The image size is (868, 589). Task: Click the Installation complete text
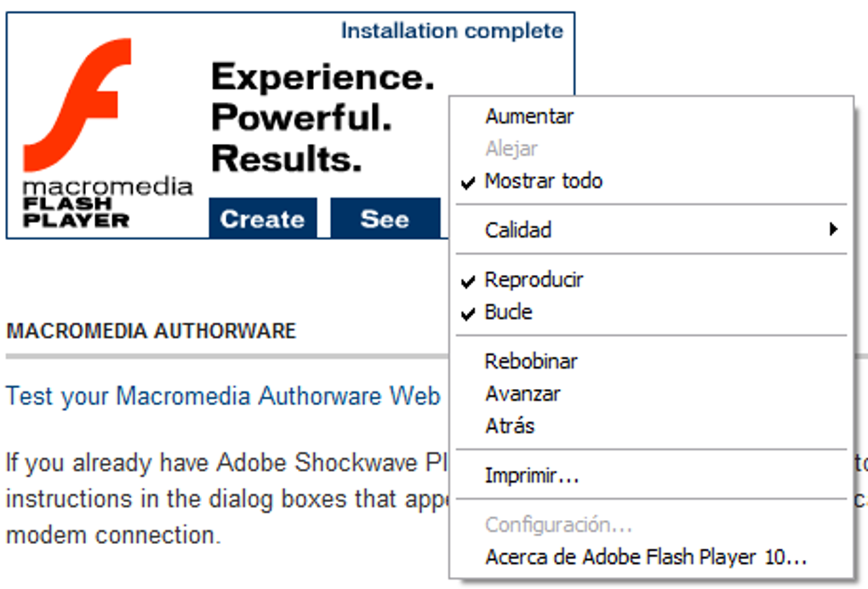coord(452,31)
